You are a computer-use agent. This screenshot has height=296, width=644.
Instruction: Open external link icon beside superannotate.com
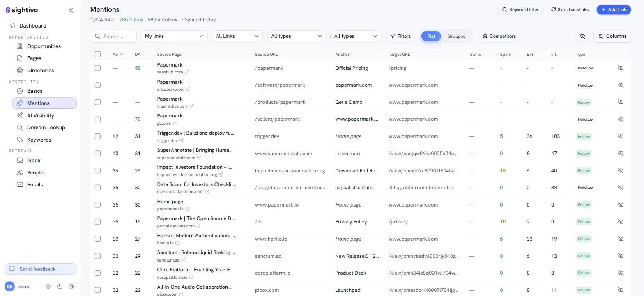coord(199,158)
